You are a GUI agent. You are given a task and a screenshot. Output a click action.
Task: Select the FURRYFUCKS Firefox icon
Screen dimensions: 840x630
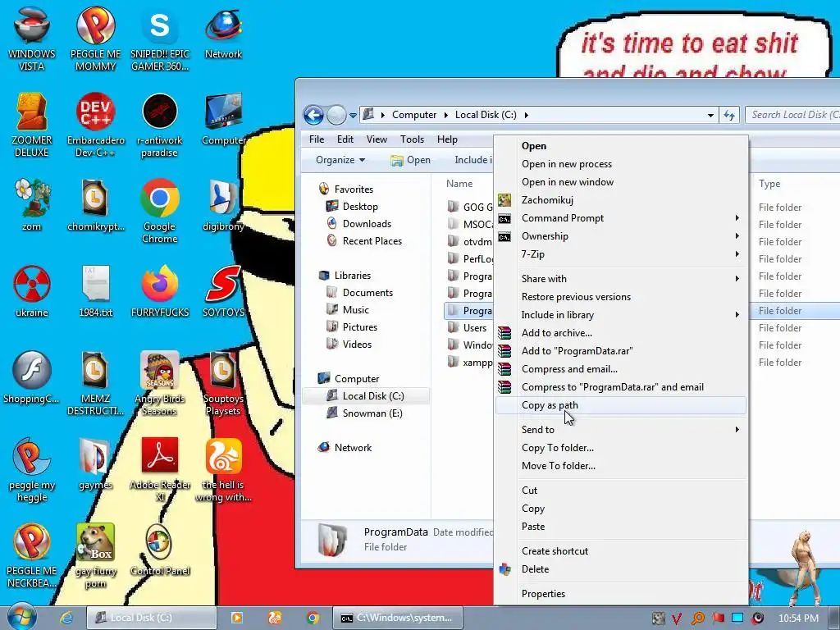pos(160,291)
